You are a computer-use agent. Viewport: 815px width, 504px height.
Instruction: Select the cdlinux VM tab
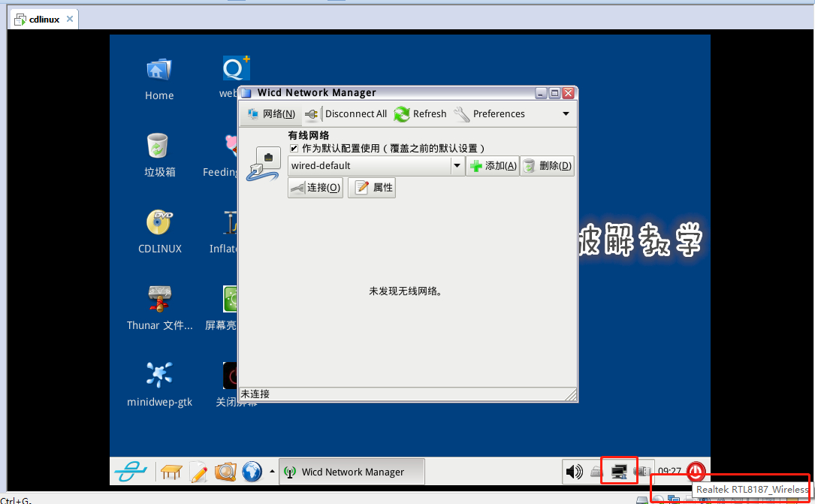44,20
